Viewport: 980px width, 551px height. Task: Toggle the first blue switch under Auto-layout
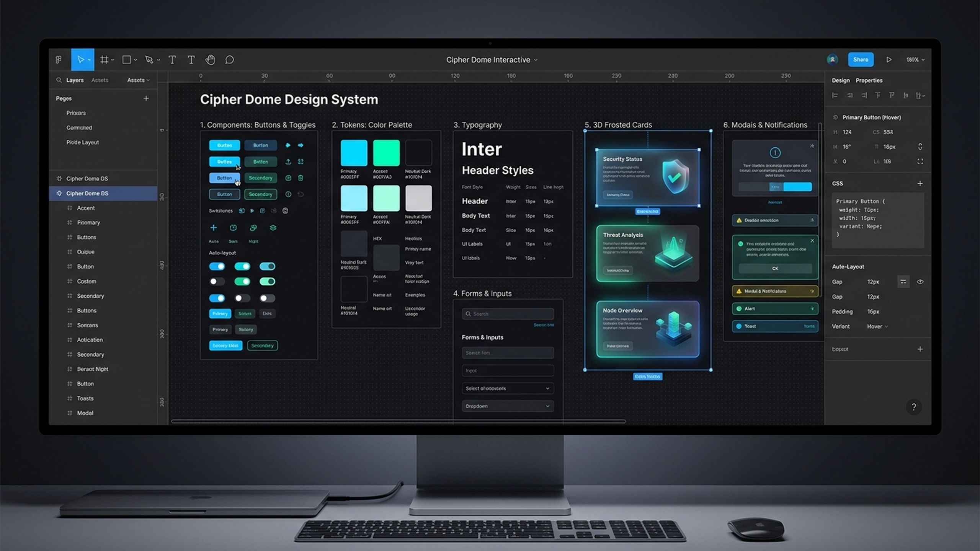[x=217, y=266]
